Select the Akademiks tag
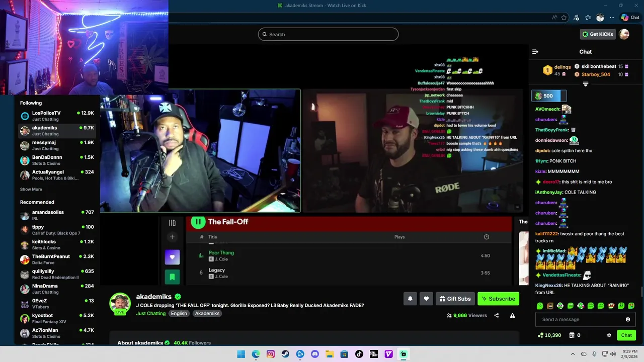The image size is (644, 362). click(x=207, y=313)
